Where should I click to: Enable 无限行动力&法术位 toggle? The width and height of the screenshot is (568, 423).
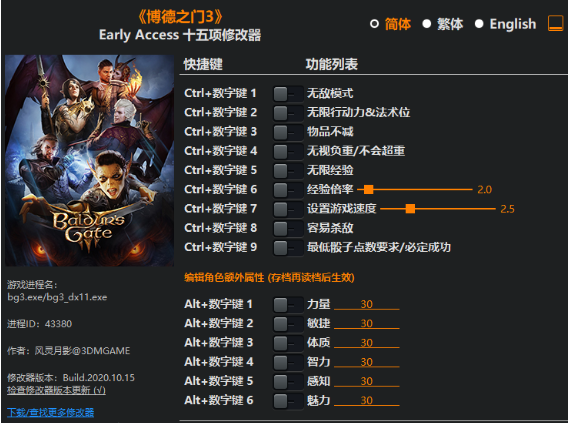click(288, 113)
